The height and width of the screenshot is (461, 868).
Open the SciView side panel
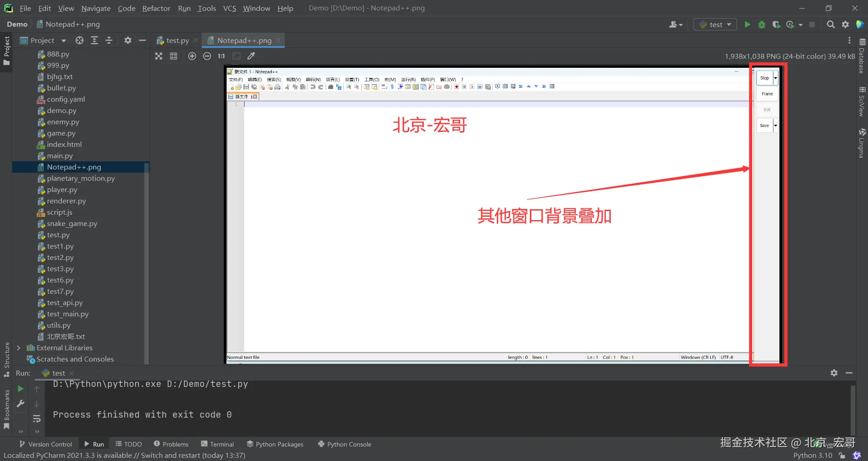coord(862,101)
